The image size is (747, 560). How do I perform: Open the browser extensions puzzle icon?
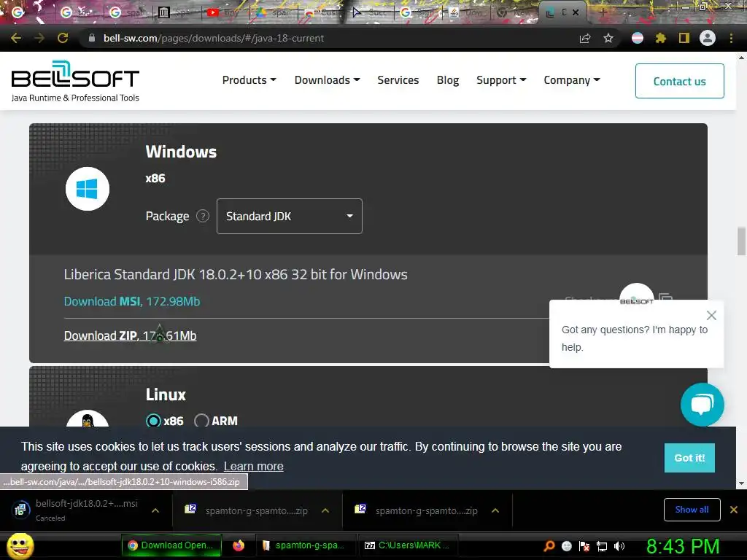[660, 38]
